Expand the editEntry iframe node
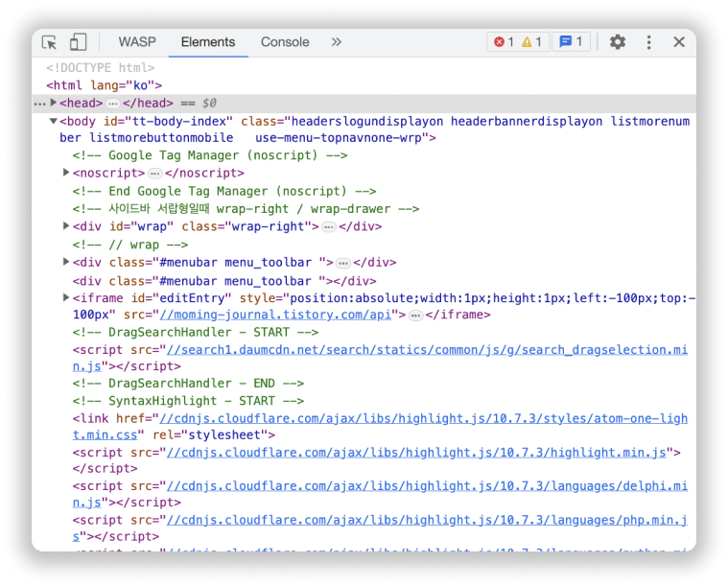 click(x=66, y=297)
